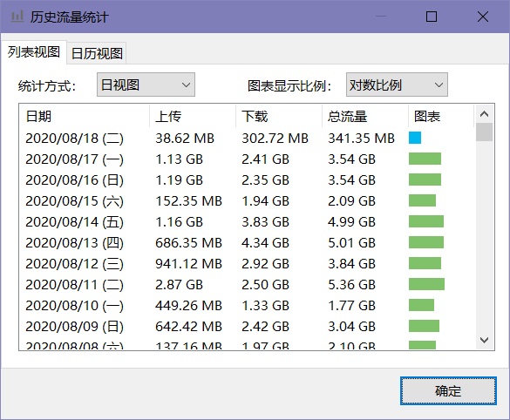Open the 图表显示比例 dropdown showing 对数比例
This screenshot has width=510, height=420.
pyautogui.click(x=397, y=85)
